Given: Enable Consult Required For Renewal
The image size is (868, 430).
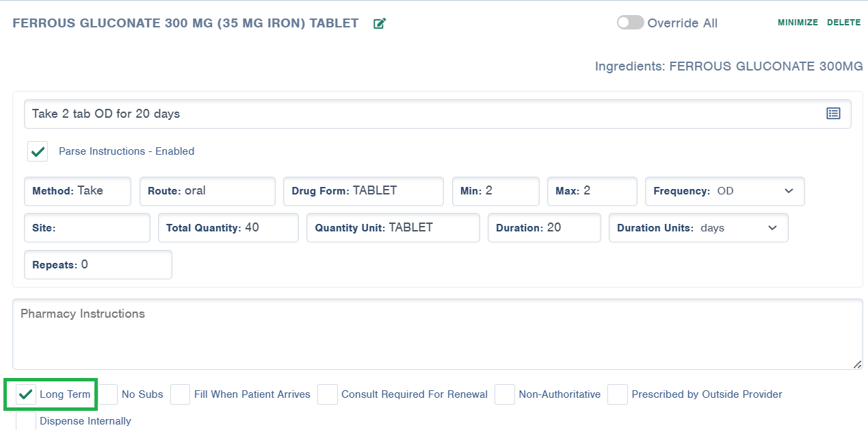Looking at the screenshot, I should pyautogui.click(x=327, y=394).
